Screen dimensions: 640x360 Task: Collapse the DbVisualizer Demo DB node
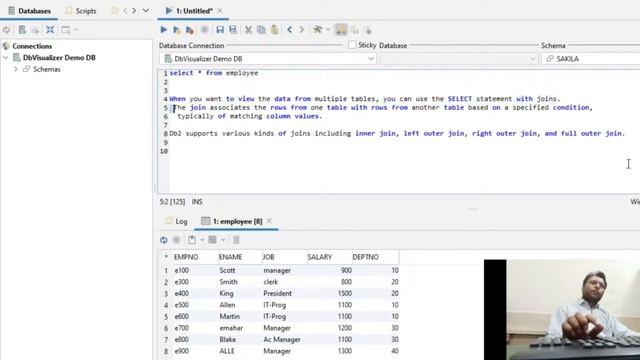coord(6,58)
